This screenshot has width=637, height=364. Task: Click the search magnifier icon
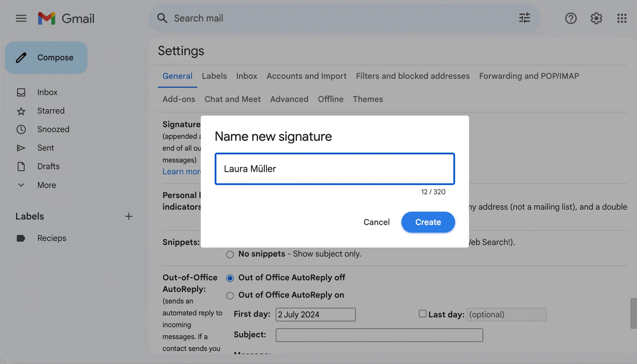tap(162, 18)
